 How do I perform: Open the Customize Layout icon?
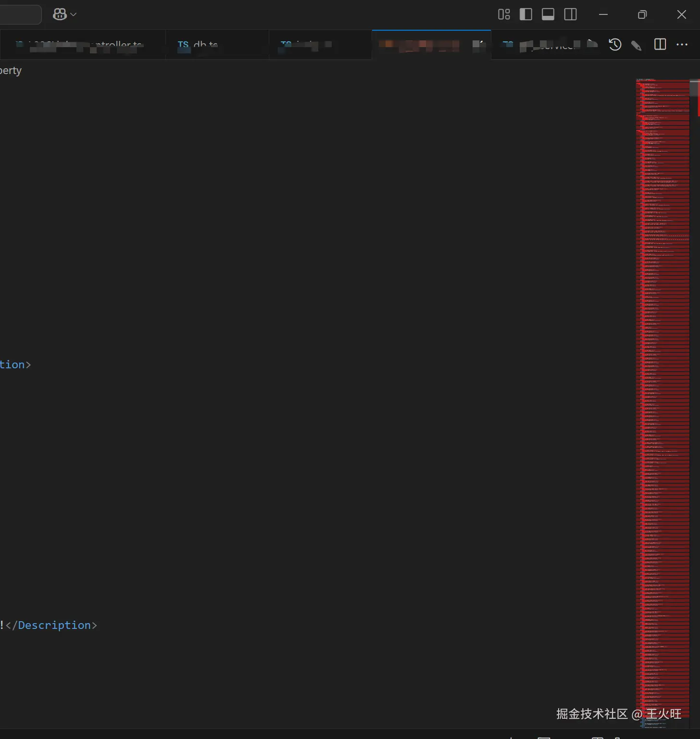pyautogui.click(x=504, y=14)
